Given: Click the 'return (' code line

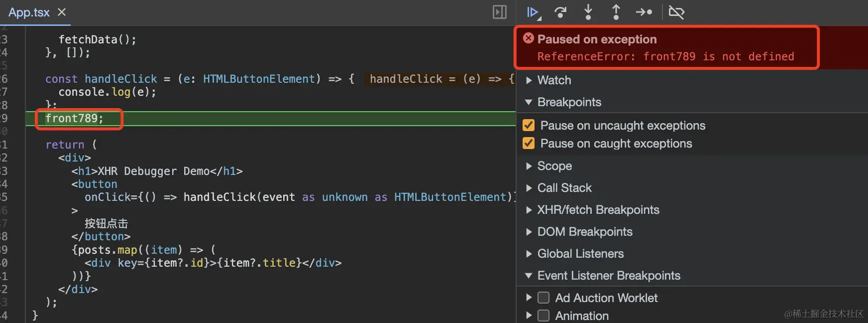Looking at the screenshot, I should coord(71,145).
